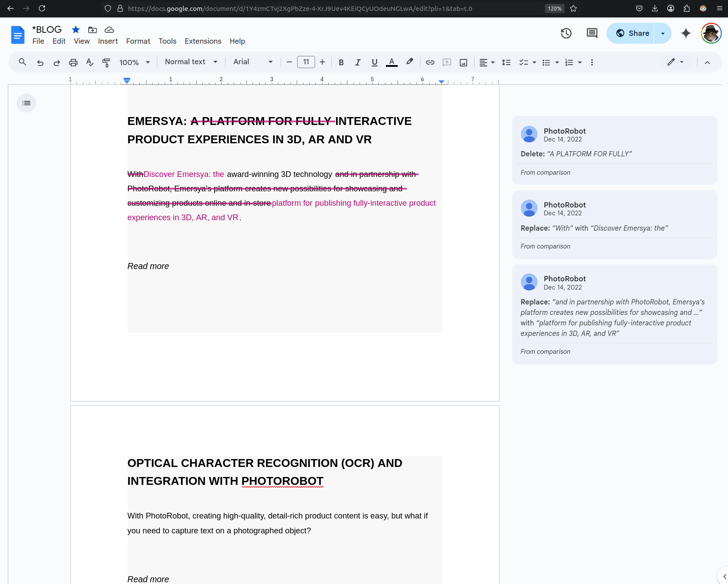Image resolution: width=728 pixels, height=584 pixels.
Task: Open the View menu
Action: [x=82, y=41]
